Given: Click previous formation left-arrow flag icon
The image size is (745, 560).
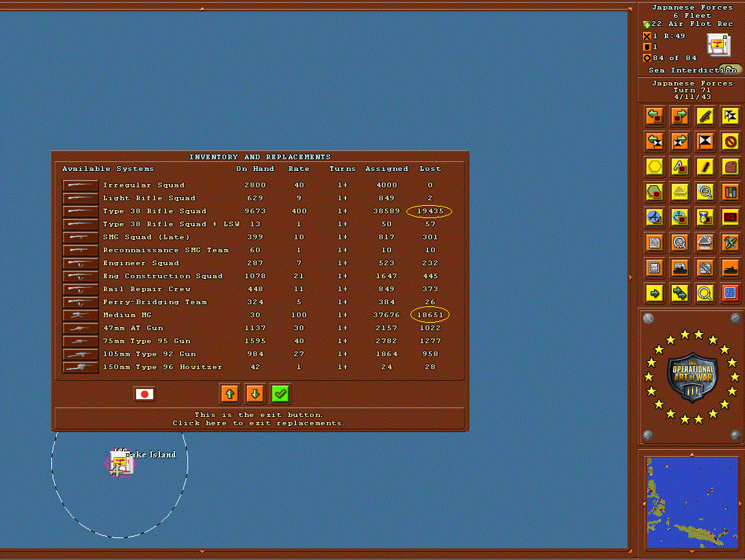Looking at the screenshot, I should 655,141.
